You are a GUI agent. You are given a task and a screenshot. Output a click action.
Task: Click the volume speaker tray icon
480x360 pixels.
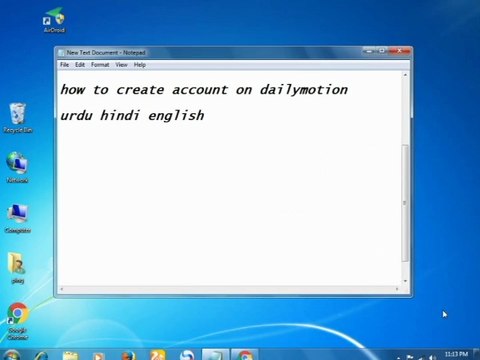coord(432,358)
